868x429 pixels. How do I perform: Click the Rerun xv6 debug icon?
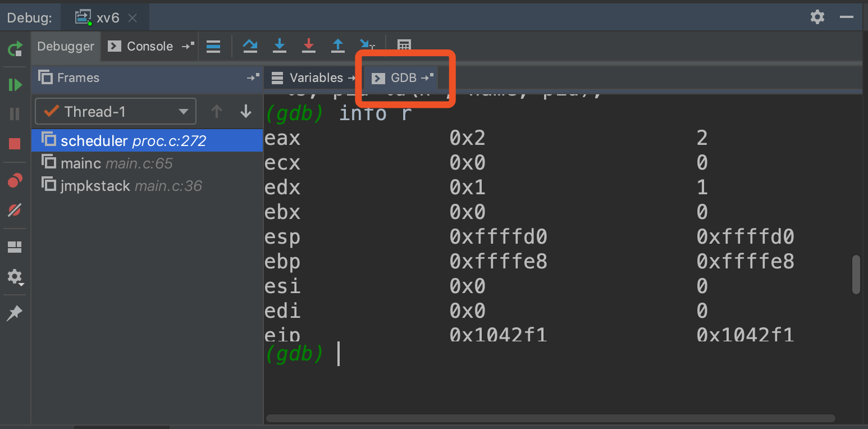click(15, 49)
